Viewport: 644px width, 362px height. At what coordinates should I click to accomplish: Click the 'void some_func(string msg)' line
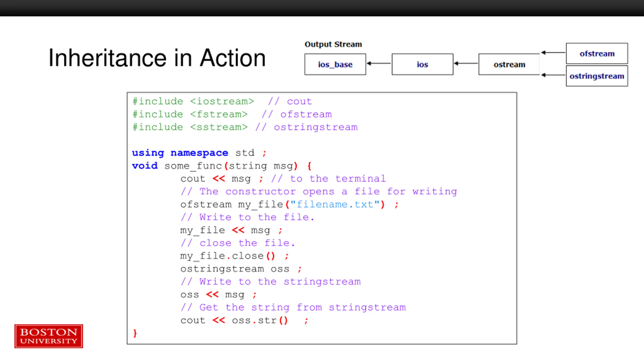pos(222,166)
